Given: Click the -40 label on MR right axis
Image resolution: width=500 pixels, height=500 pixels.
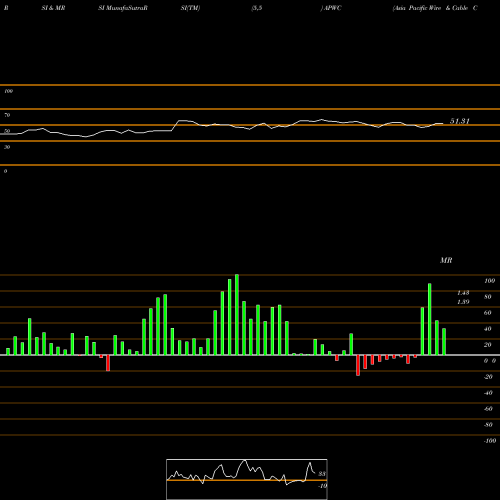Looking at the screenshot, I should [488, 393].
